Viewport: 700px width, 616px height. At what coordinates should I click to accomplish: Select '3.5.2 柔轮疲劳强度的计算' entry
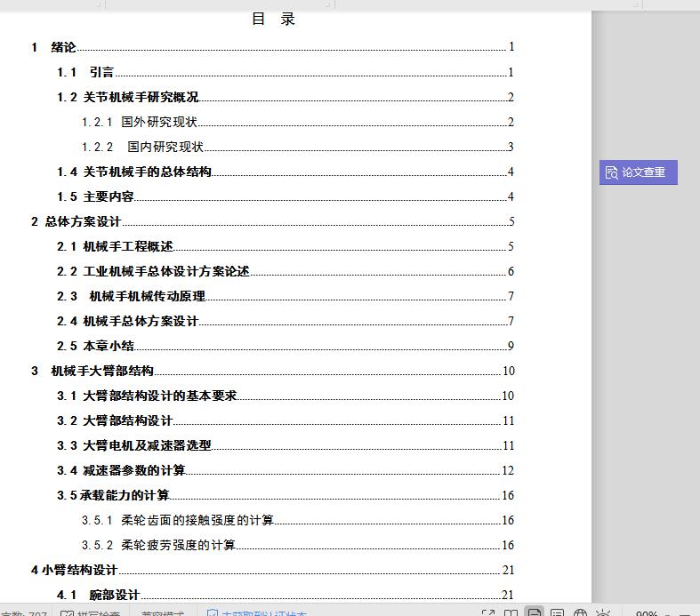[x=298, y=546]
